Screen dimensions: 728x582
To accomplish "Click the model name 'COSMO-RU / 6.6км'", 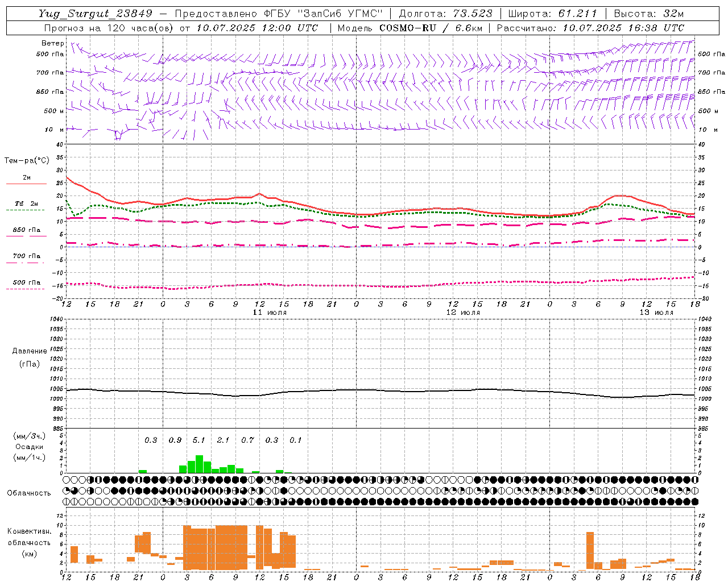I will coord(431,28).
